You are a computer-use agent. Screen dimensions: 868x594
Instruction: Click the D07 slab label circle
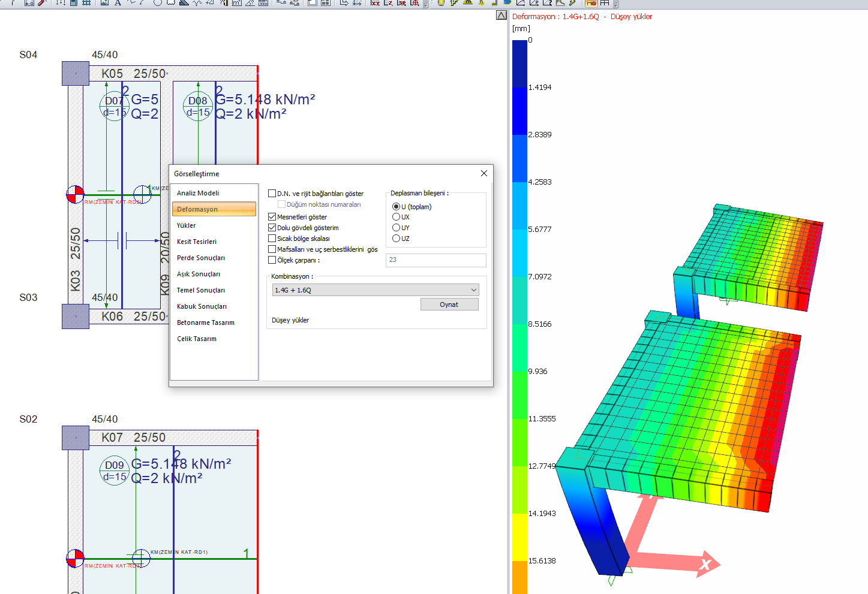pos(114,107)
